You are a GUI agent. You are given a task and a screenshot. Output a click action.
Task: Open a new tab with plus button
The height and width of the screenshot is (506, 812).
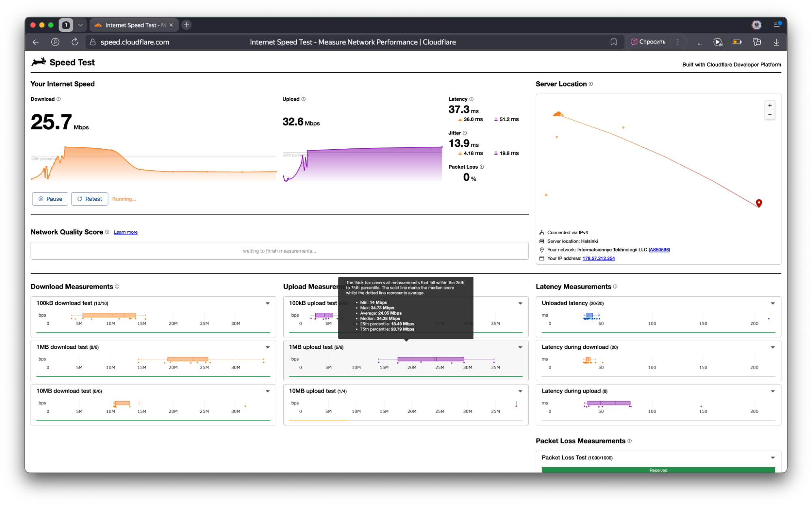186,25
